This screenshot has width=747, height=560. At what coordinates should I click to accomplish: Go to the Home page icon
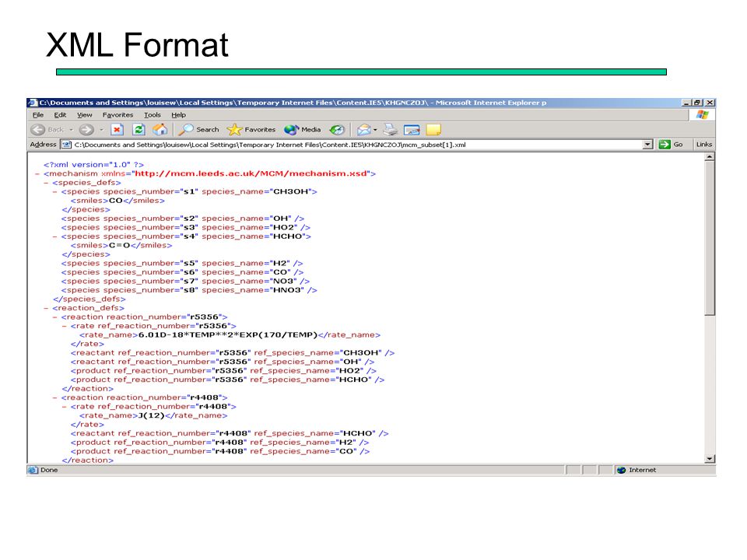click(x=160, y=130)
